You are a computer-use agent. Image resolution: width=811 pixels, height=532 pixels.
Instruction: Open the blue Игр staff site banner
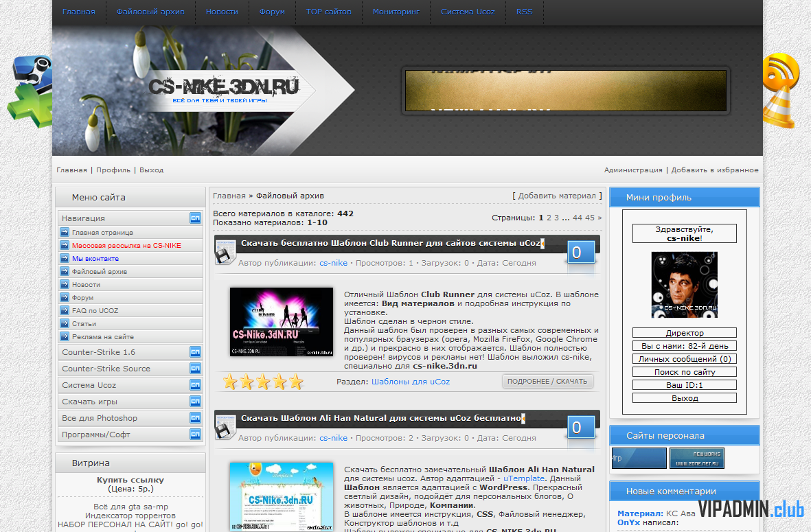pyautogui.click(x=639, y=458)
